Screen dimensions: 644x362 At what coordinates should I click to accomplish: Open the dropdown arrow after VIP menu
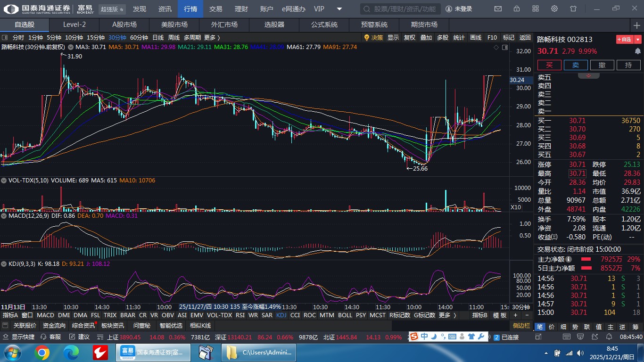(x=339, y=9)
